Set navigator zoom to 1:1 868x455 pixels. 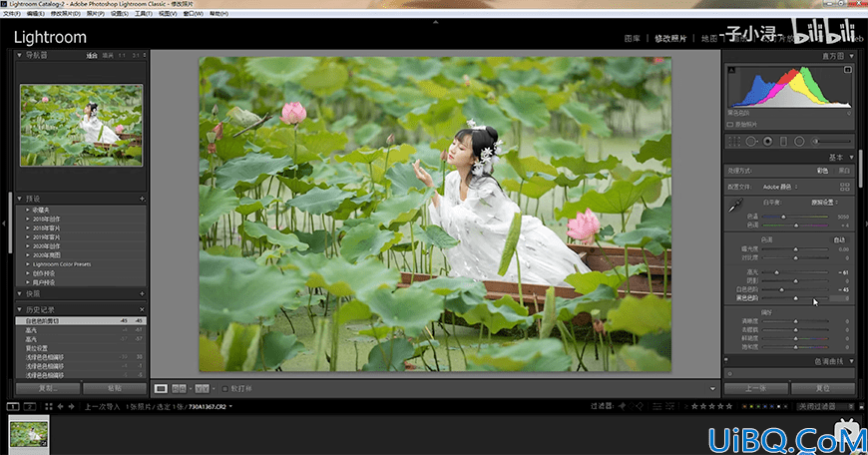pos(122,55)
